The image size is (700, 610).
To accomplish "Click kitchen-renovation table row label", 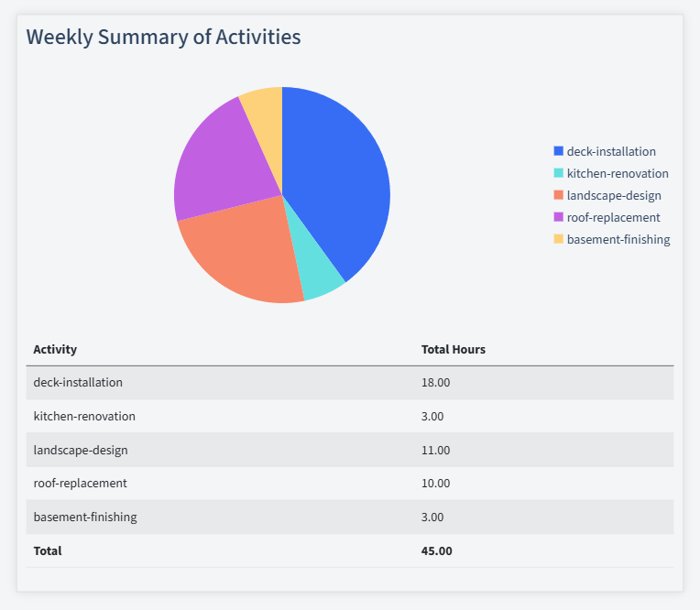I will (x=84, y=416).
